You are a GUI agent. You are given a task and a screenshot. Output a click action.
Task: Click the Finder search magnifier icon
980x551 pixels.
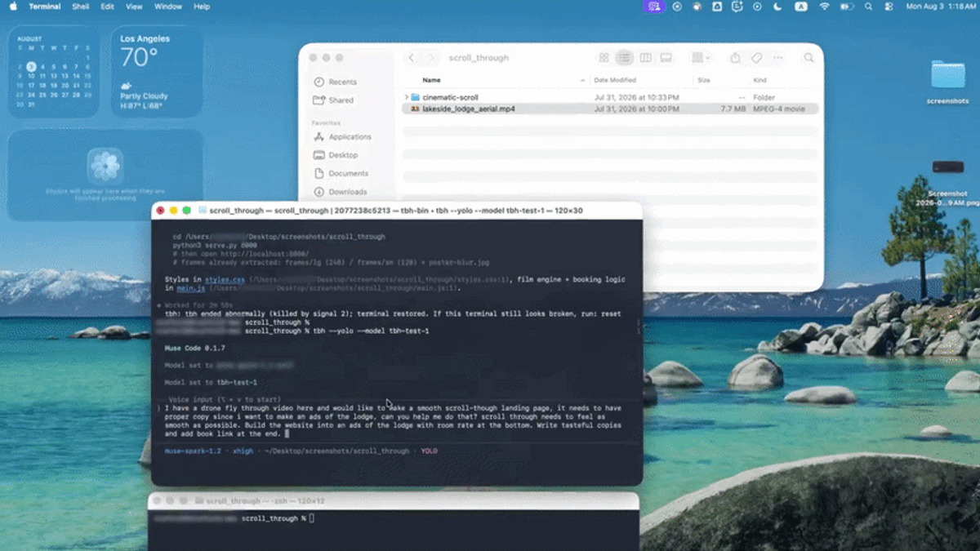click(808, 58)
